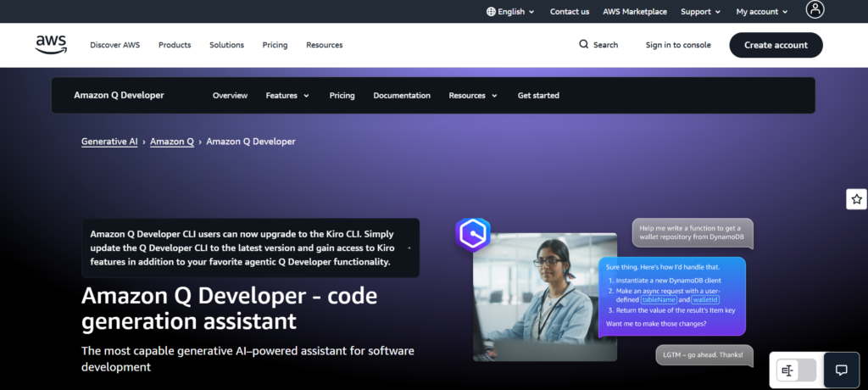Open the English language dropdown
The height and width of the screenshot is (390, 868).
coord(510,12)
